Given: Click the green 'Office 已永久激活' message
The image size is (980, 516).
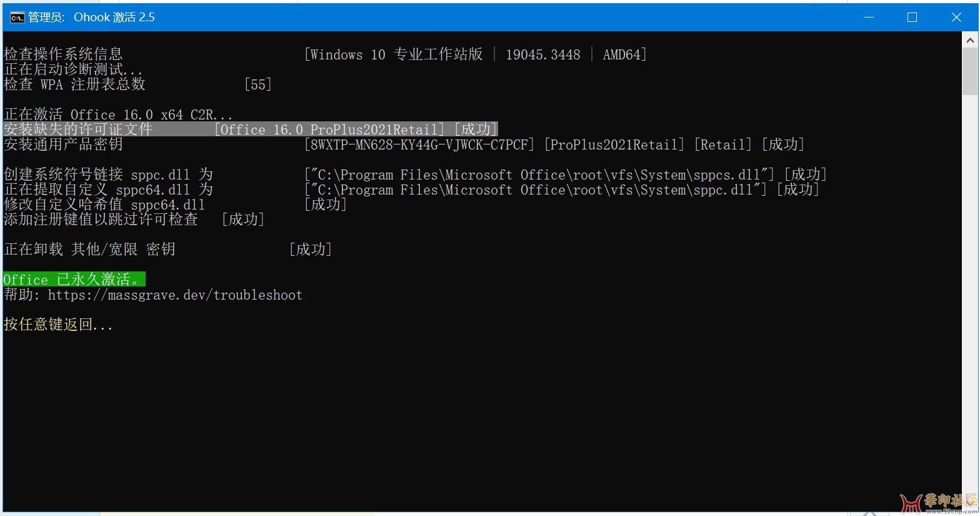Looking at the screenshot, I should tap(74, 280).
